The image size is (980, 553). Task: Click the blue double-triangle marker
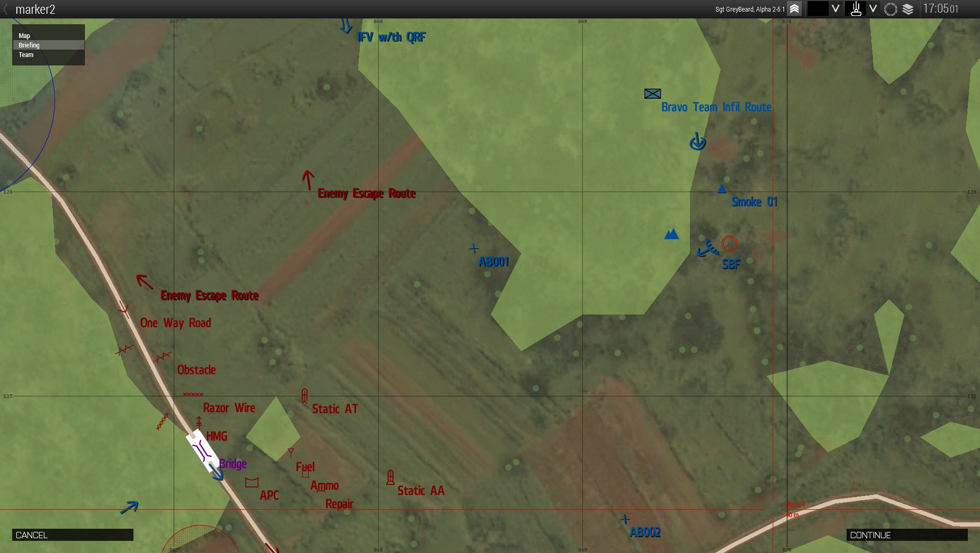tap(671, 234)
